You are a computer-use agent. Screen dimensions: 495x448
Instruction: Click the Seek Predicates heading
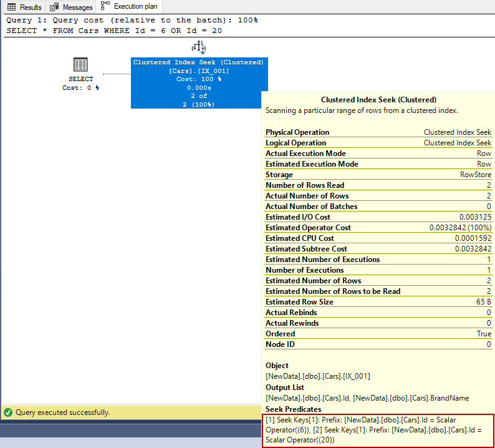pyautogui.click(x=293, y=409)
